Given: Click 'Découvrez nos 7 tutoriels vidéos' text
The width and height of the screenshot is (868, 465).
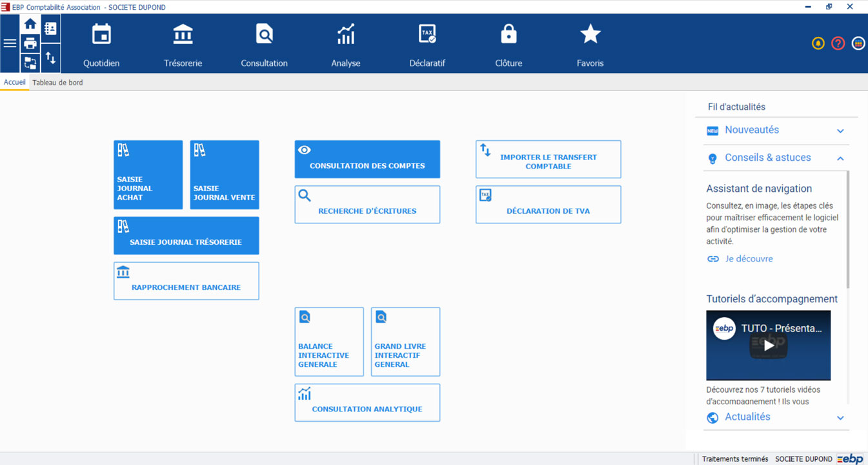Looking at the screenshot, I should tap(763, 390).
